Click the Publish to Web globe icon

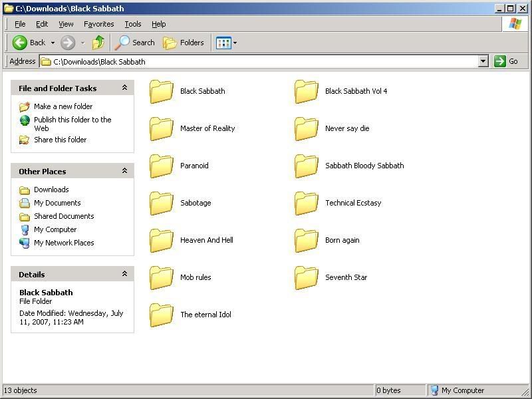25,120
